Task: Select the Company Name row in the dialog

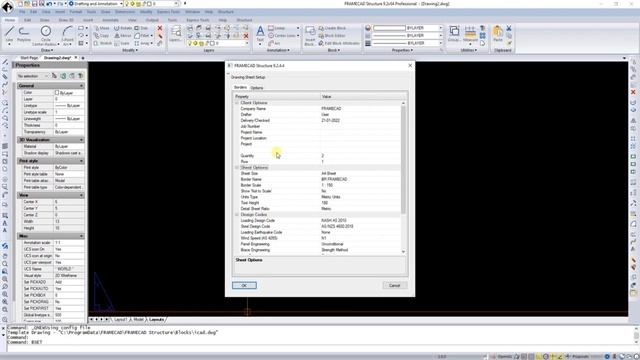Action: pyautogui.click(x=318, y=109)
